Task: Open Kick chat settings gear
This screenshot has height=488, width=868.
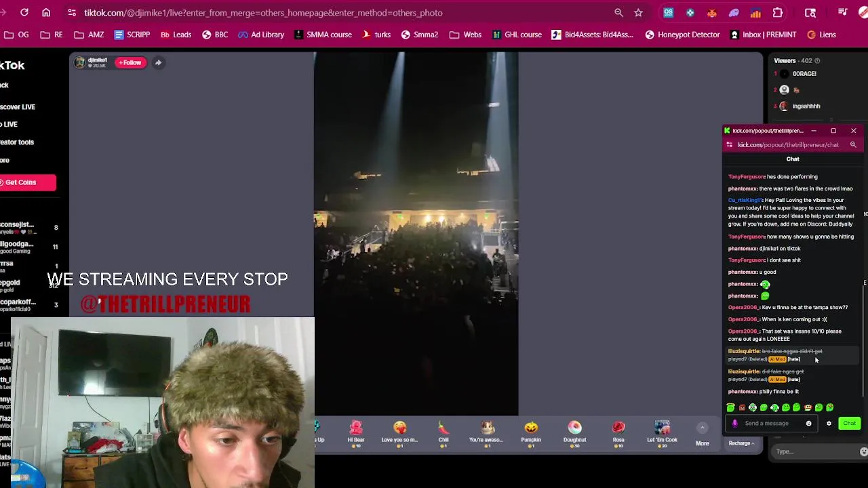Action: pos(829,423)
